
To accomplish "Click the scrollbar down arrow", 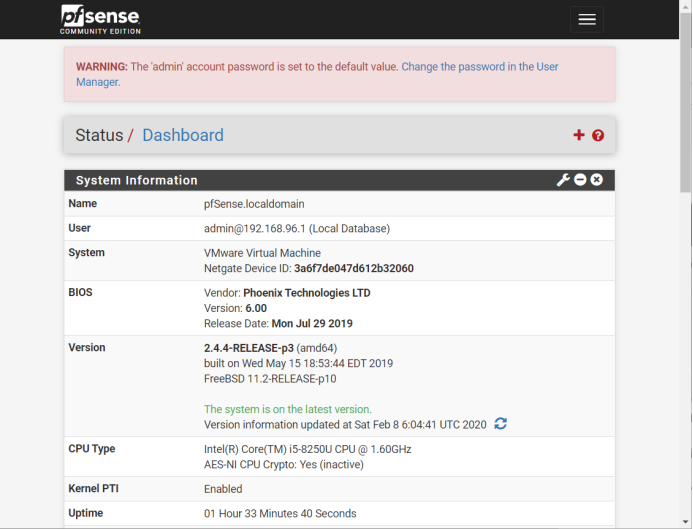I will point(685,521).
